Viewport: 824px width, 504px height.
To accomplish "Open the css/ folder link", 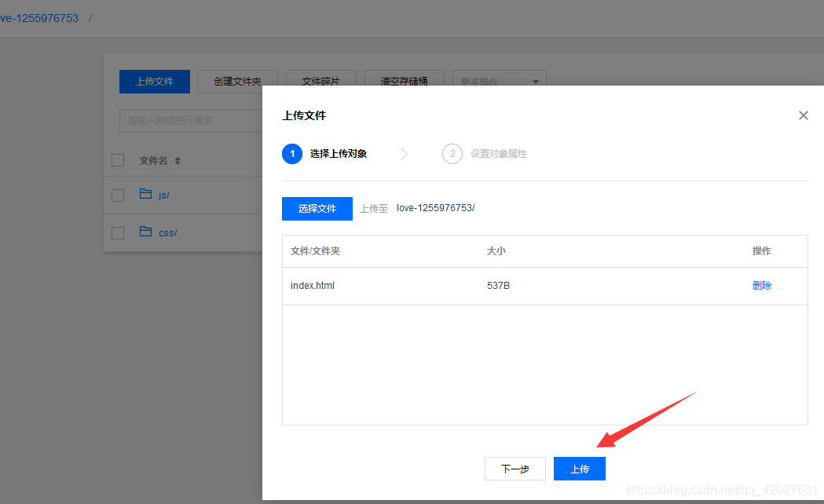I will (167, 232).
